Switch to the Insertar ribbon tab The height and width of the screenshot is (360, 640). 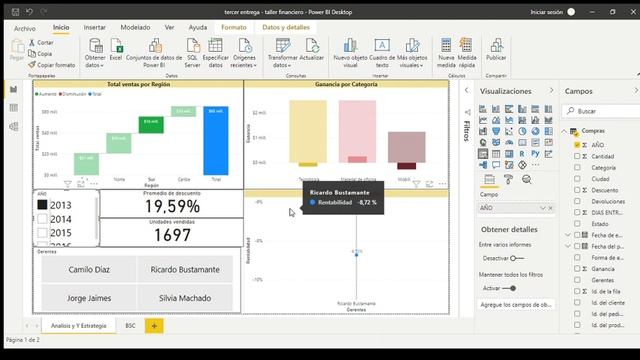pos(95,27)
